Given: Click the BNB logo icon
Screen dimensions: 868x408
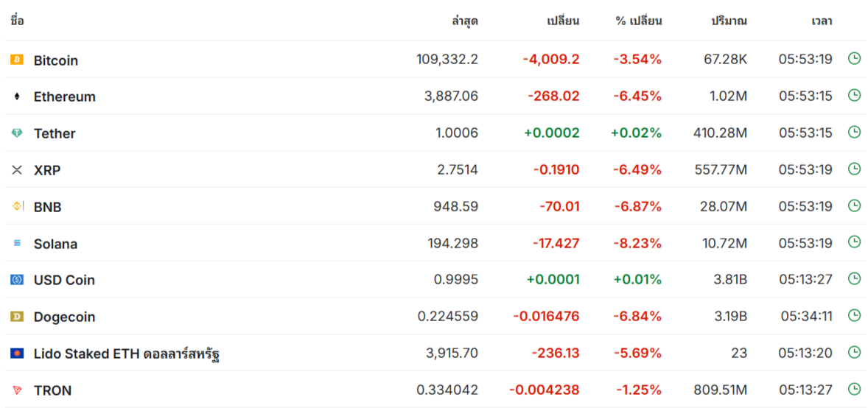Looking at the screenshot, I should (17, 206).
